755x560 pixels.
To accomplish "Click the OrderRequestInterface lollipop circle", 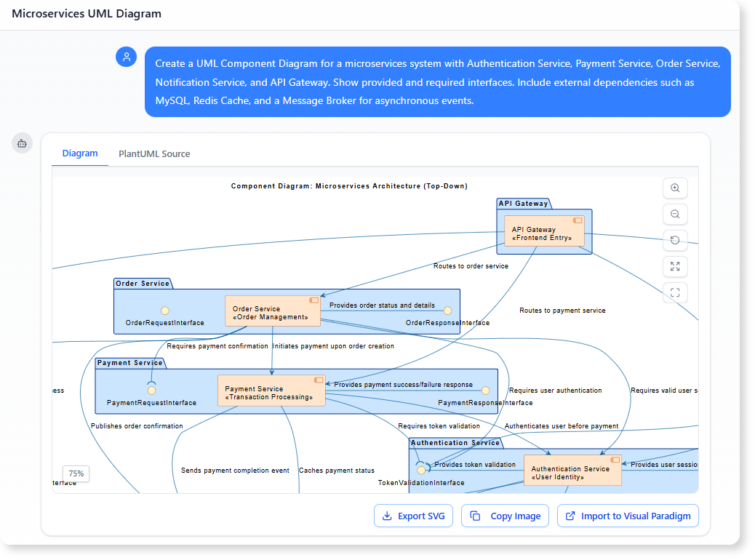I will [165, 311].
